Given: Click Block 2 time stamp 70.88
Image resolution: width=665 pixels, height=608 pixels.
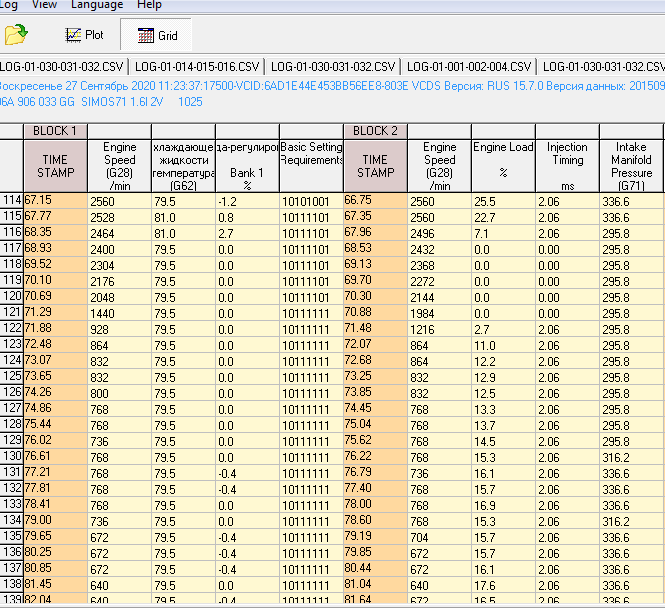Looking at the screenshot, I should pyautogui.click(x=375, y=312).
